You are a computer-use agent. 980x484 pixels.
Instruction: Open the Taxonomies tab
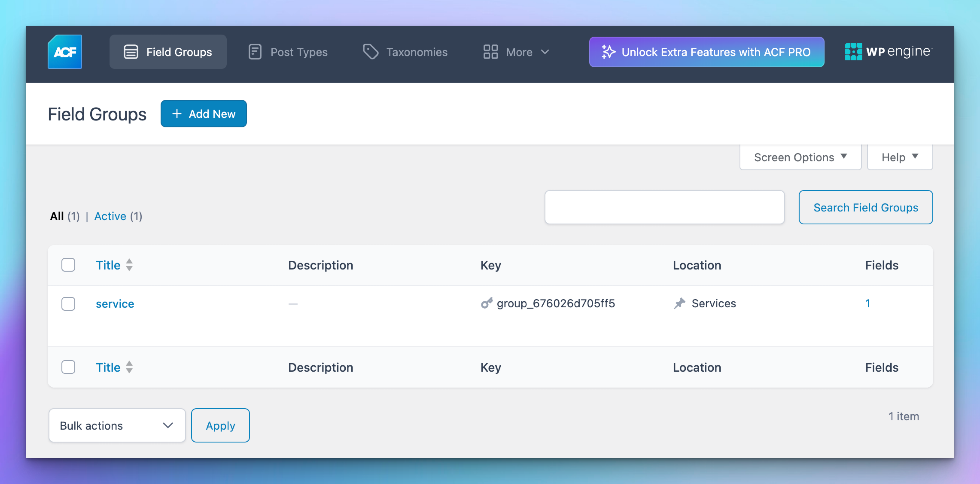pyautogui.click(x=405, y=52)
